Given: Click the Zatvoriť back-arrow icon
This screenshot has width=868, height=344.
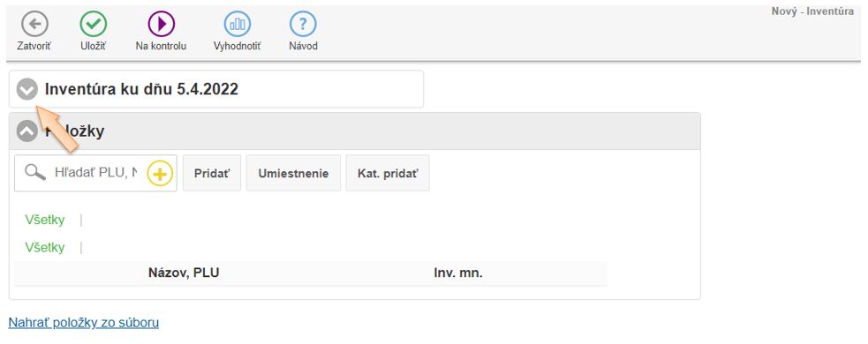Looking at the screenshot, I should [x=34, y=25].
